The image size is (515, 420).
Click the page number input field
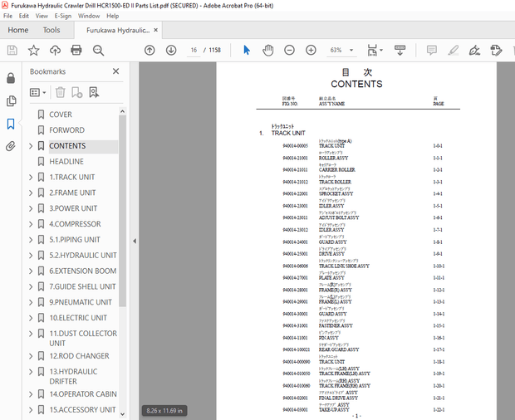[x=194, y=50]
